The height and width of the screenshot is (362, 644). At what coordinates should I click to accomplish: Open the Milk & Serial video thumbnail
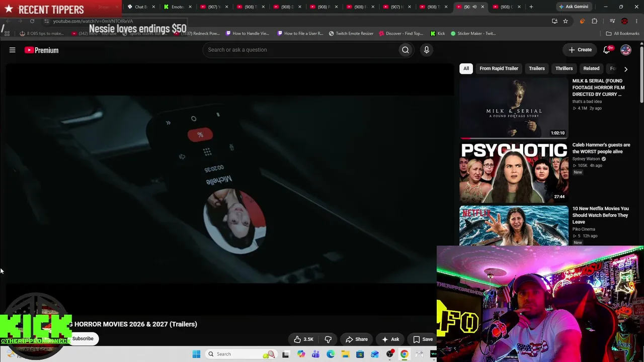pyautogui.click(x=514, y=108)
